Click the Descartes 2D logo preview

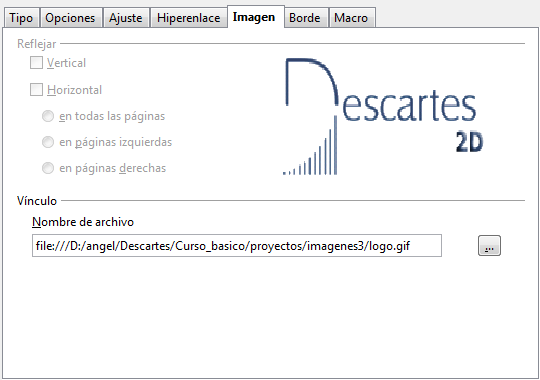pyautogui.click(x=382, y=116)
